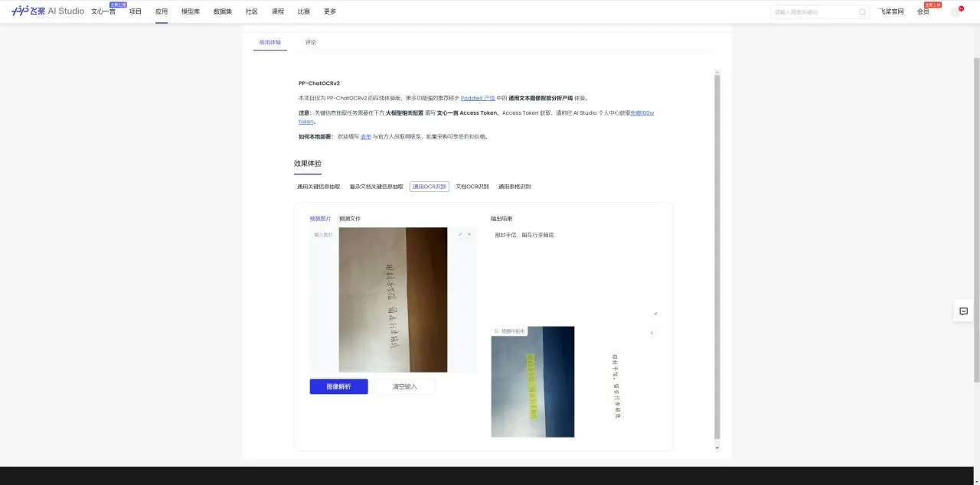
Task: Click the 效果体验 section heading
Action: [308, 164]
